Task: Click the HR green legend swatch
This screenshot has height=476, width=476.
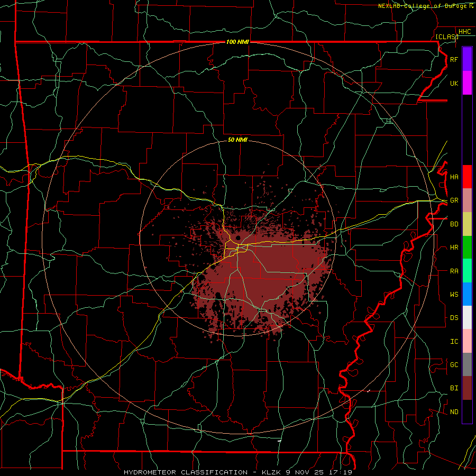Action: pos(467,248)
